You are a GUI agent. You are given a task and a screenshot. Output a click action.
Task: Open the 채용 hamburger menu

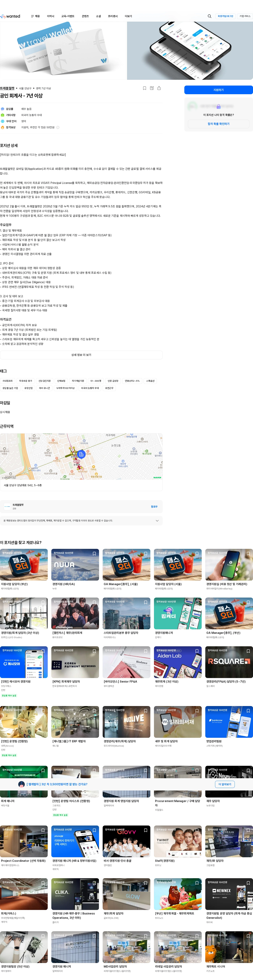coord(35,16)
